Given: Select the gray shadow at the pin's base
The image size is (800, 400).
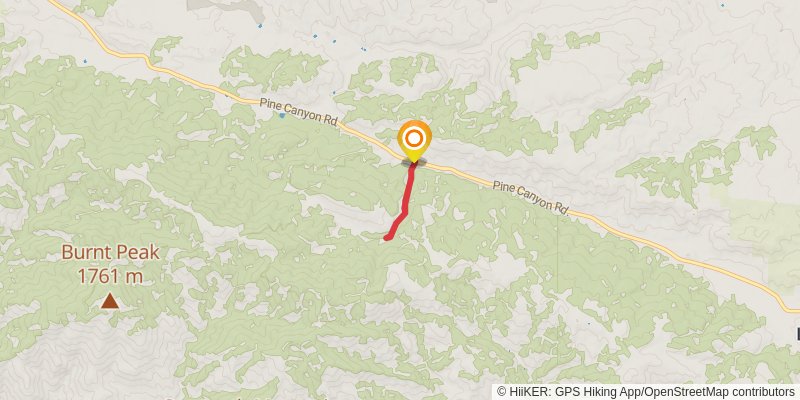Looking at the screenshot, I should 414,162.
